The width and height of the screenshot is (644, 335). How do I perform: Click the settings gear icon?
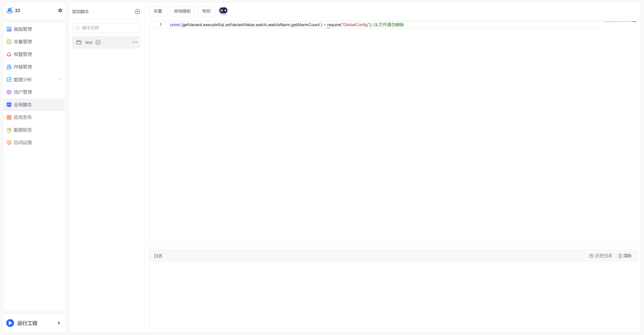60,10
